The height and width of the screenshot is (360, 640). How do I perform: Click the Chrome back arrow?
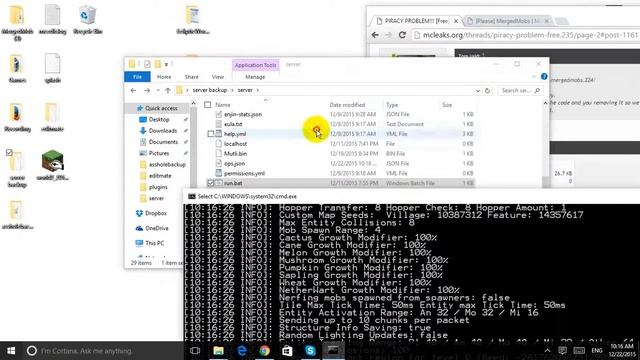375,35
